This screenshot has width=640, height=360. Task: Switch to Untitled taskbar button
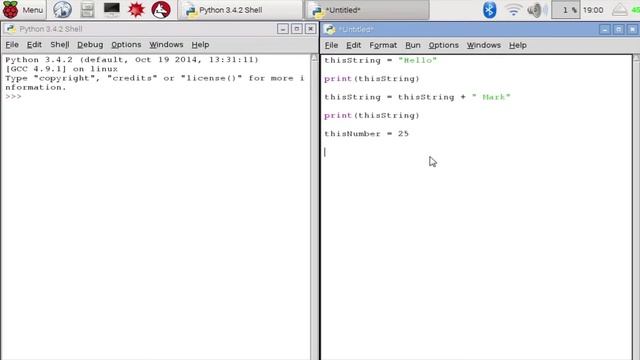click(367, 10)
